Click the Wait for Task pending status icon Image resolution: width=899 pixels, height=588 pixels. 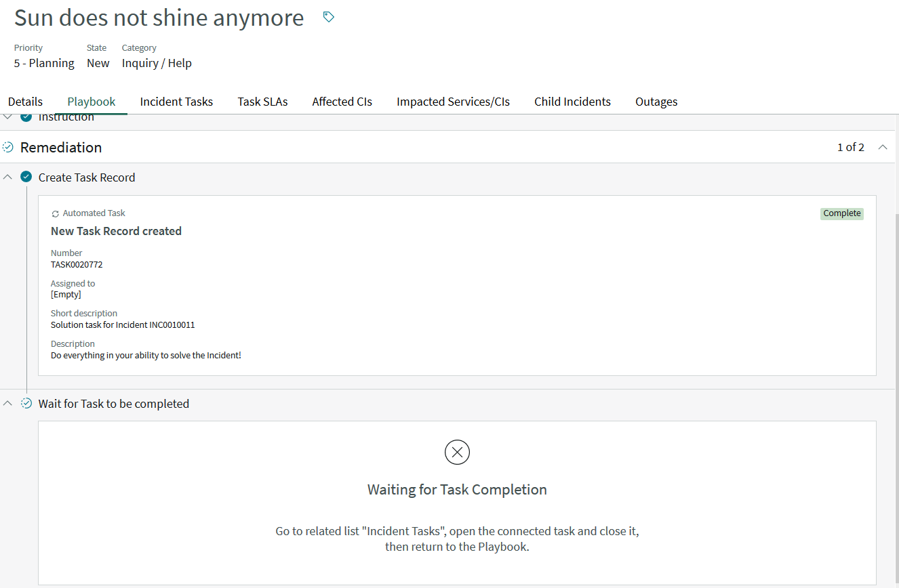(x=26, y=403)
